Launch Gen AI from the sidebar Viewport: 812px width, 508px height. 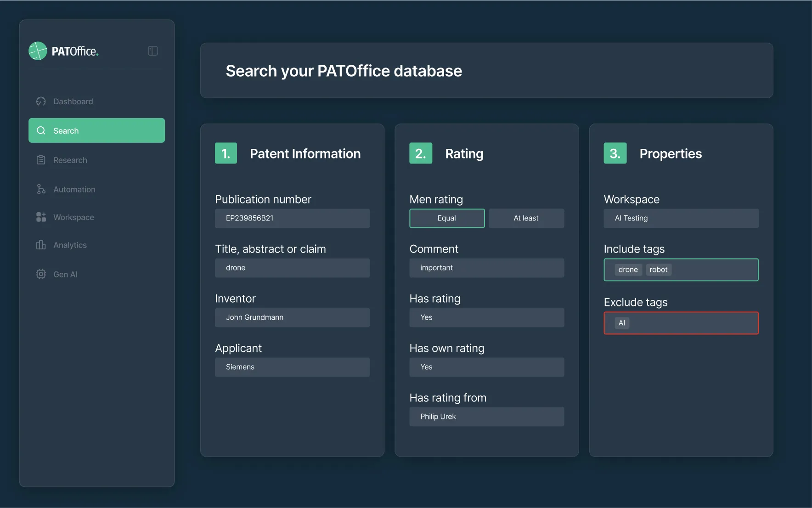66,274
